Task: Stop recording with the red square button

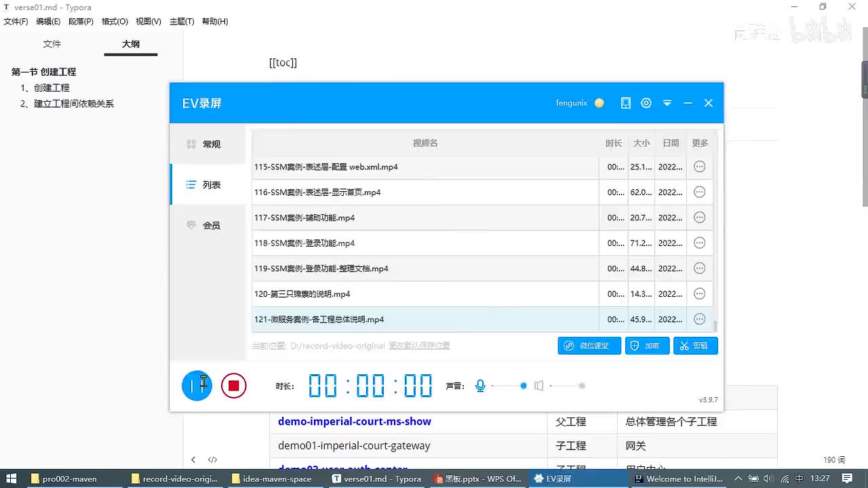Action: pyautogui.click(x=234, y=386)
